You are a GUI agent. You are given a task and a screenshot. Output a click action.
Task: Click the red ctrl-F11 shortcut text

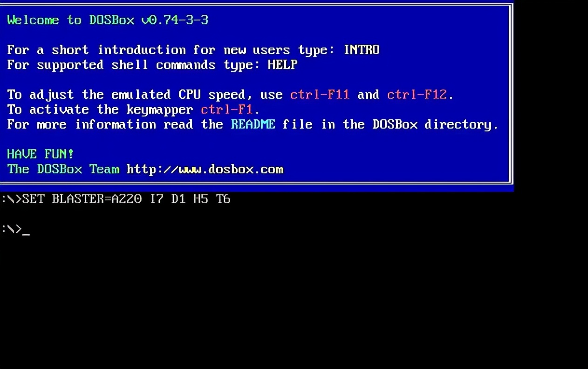tap(320, 95)
